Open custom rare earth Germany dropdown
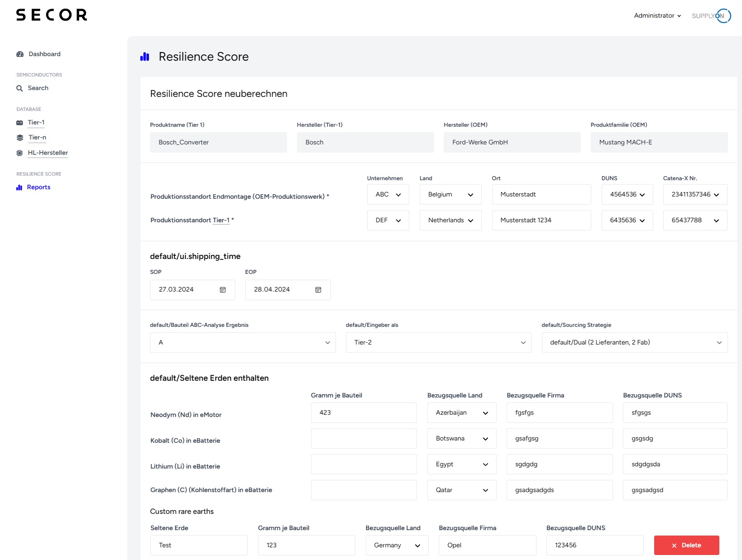This screenshot has width=742, height=560. click(397, 546)
